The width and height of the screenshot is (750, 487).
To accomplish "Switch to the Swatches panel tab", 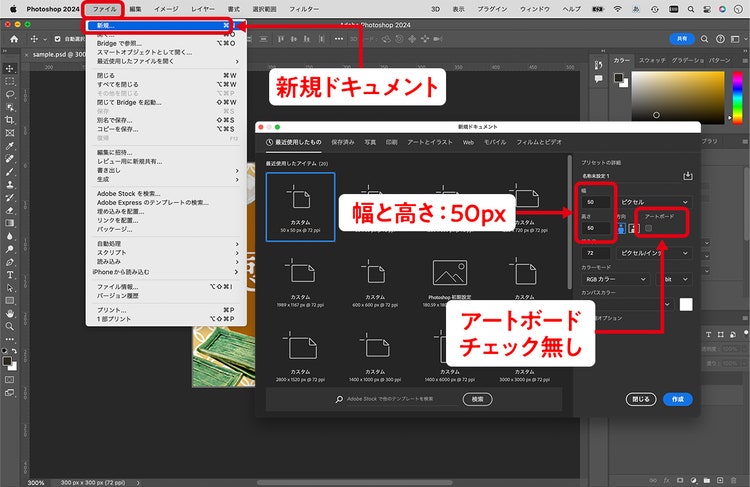I will click(652, 60).
